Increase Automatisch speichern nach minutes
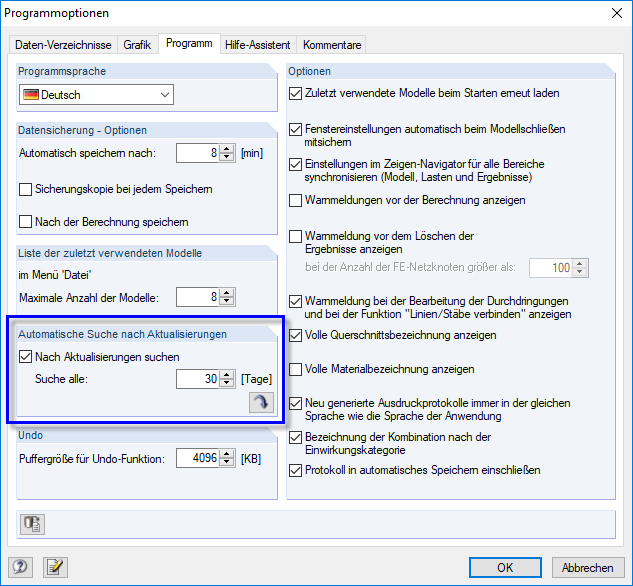633x586 pixels. [227, 149]
